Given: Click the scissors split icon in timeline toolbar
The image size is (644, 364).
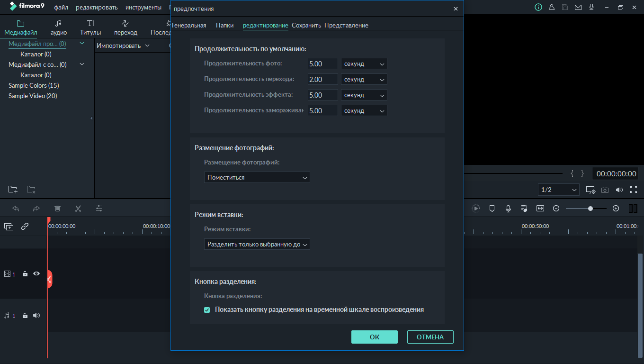Looking at the screenshot, I should 78,209.
